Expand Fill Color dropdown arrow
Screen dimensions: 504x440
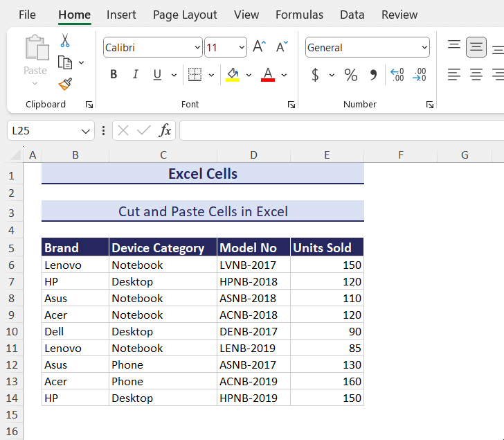click(x=249, y=76)
